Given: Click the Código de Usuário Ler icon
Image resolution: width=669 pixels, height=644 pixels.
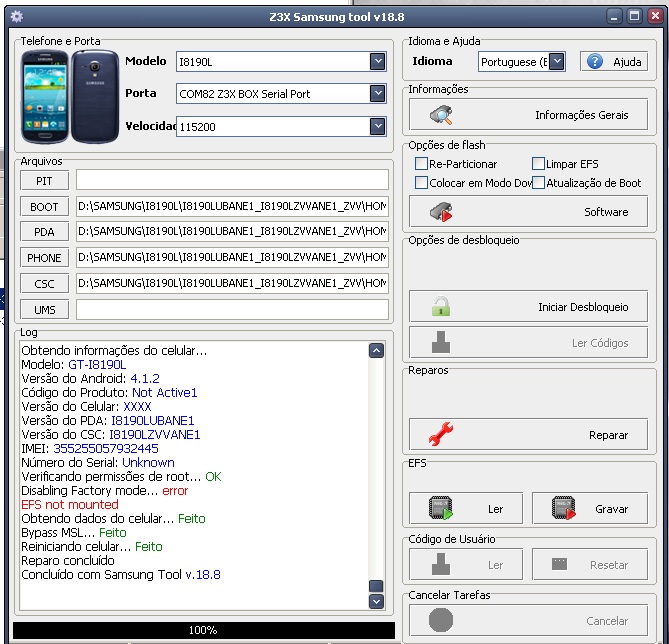Looking at the screenshot, I should [441, 564].
